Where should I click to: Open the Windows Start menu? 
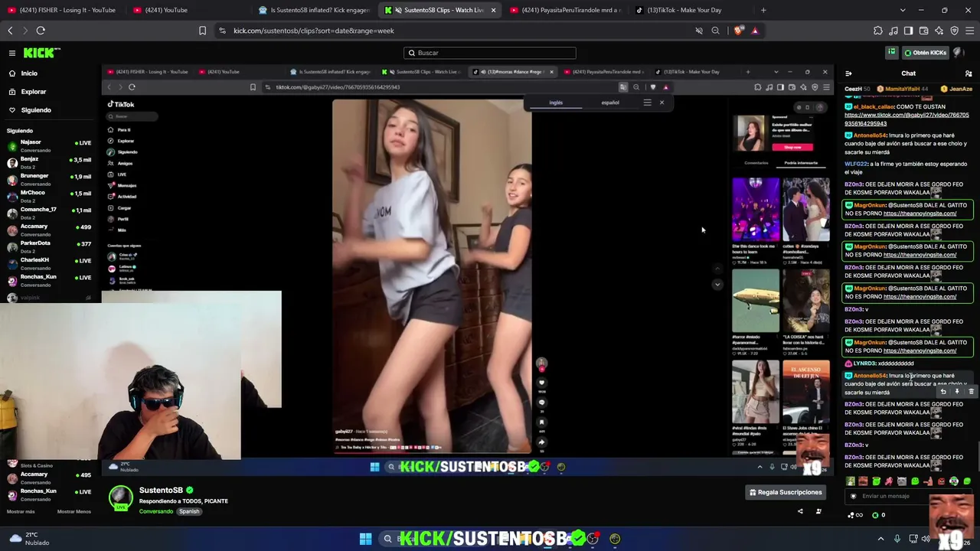365,539
